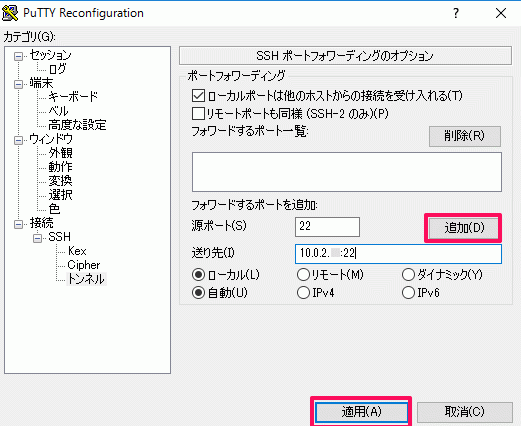The image size is (521, 426).
Task: Enable リモートポートも同様 (SSH-2 のみ) checkbox
Action: click(x=198, y=114)
